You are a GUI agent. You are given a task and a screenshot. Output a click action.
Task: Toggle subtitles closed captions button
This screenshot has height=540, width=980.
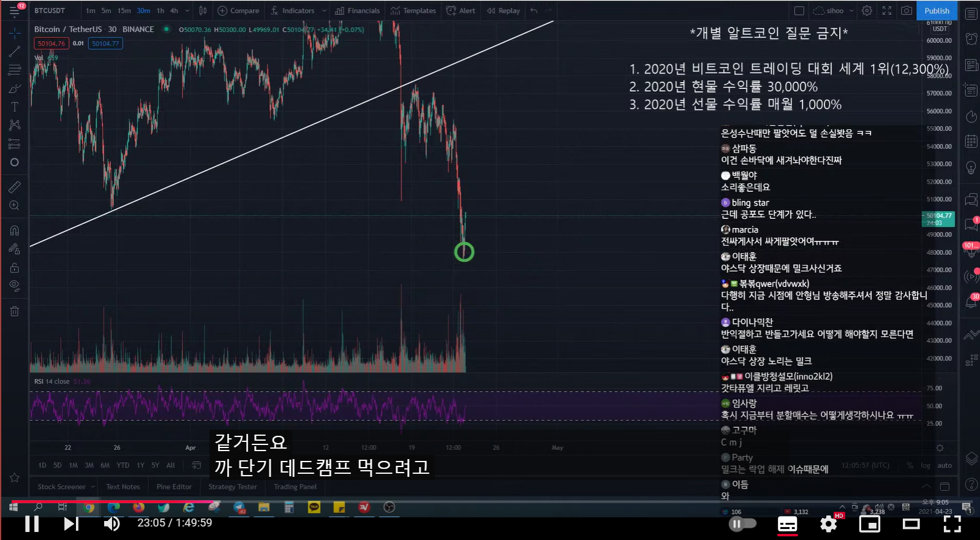pyautogui.click(x=788, y=524)
